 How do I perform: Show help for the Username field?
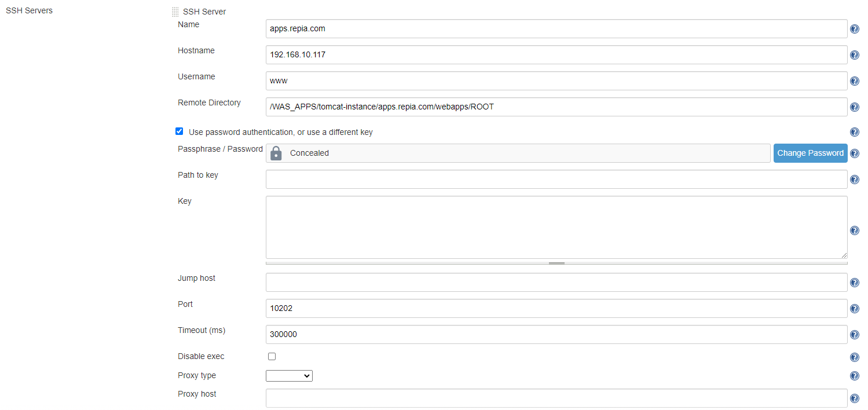click(x=854, y=81)
